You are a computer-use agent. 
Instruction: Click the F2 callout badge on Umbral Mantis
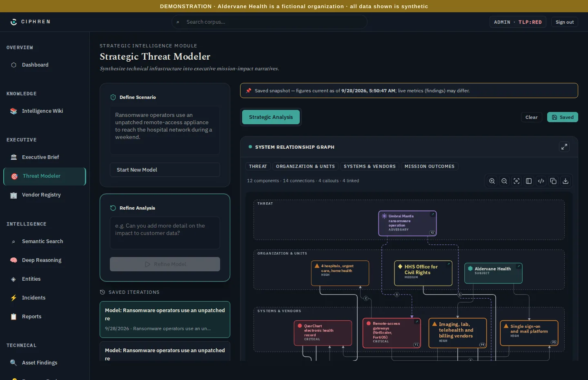coord(432,233)
